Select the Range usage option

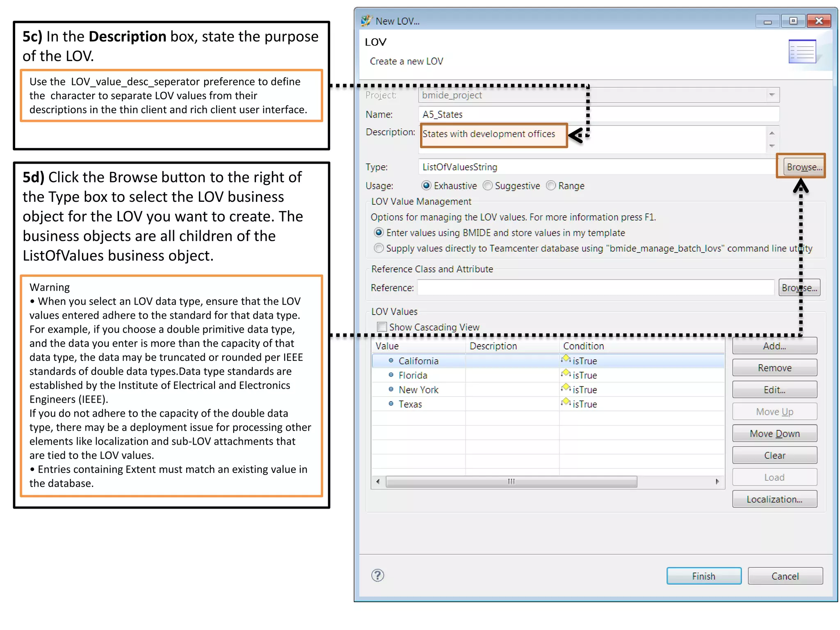pos(551,186)
